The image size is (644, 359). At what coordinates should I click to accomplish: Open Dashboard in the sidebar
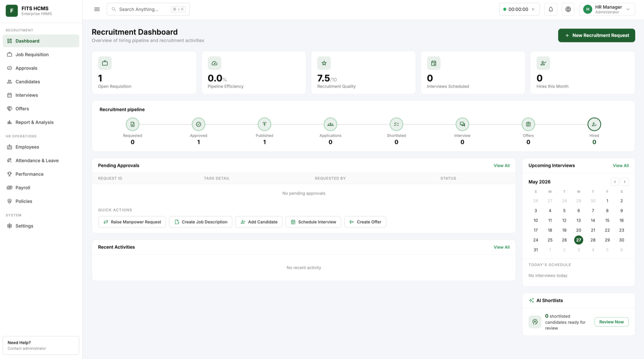pos(41,41)
